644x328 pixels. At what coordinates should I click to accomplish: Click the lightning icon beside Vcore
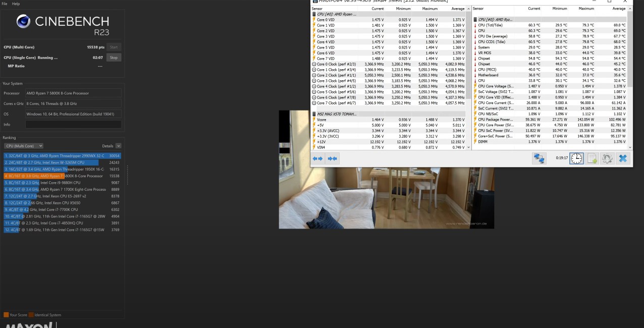click(314, 120)
